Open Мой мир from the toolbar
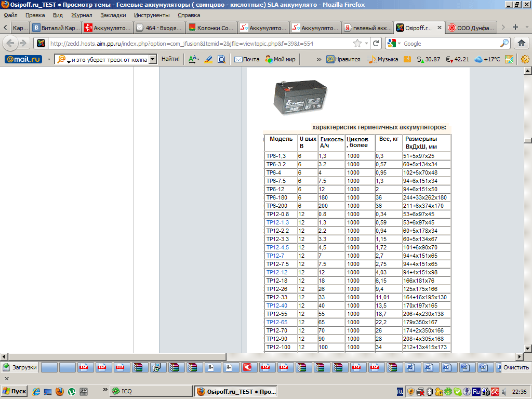Image resolution: width=532 pixels, height=399 pixels. (x=280, y=59)
